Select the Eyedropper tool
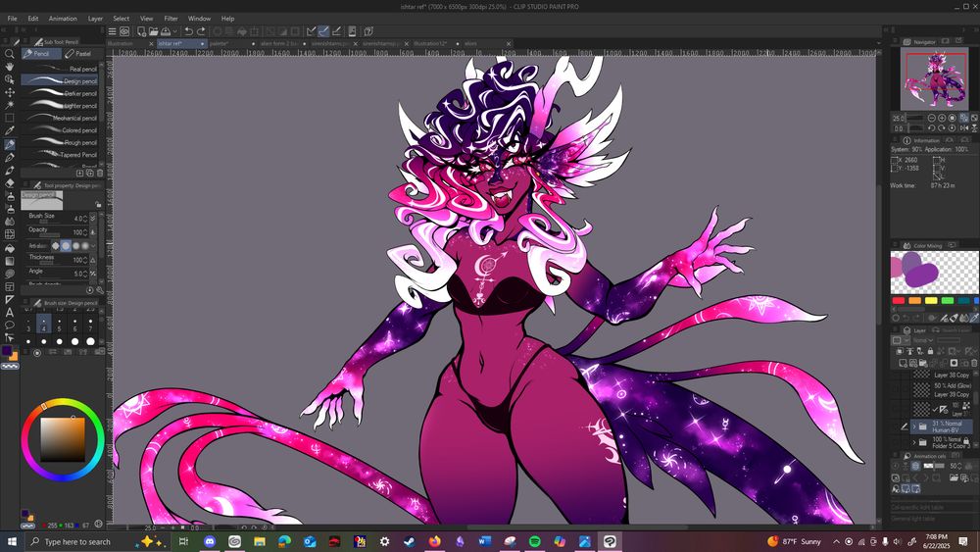This screenshot has height=552, width=980. pos(10,130)
